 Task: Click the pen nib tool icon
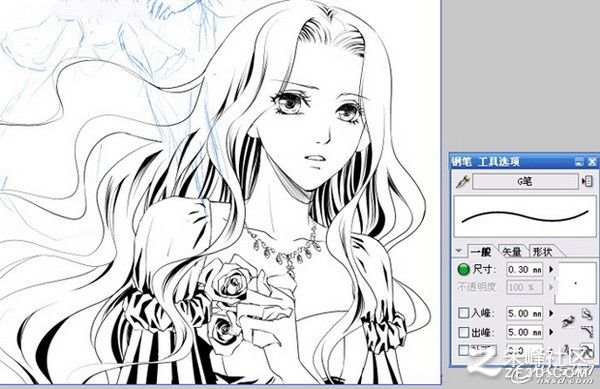(463, 181)
